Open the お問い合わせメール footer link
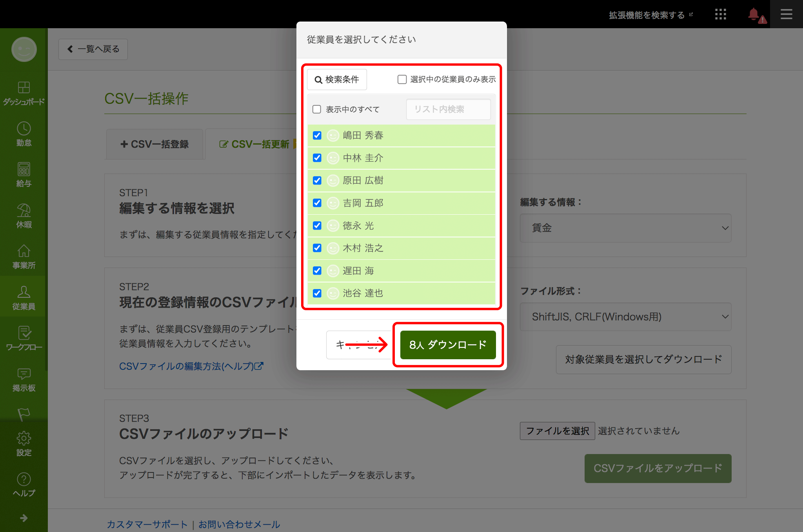 pos(239,525)
